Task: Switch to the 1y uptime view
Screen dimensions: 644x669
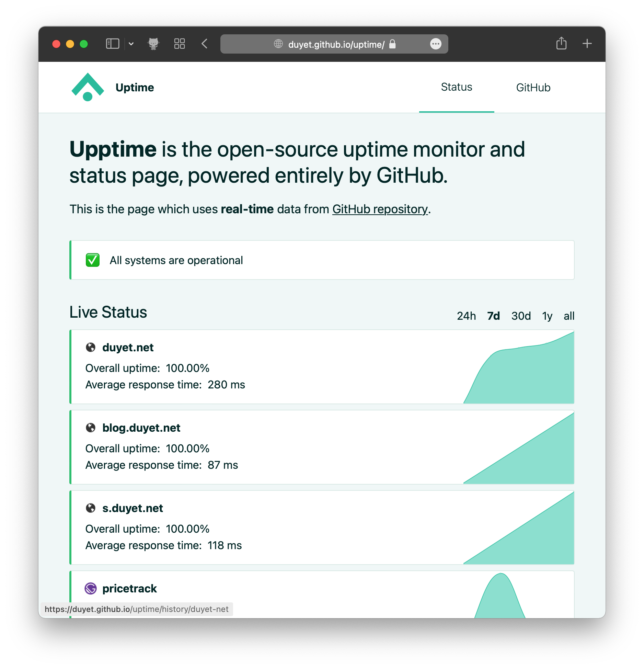Action: pyautogui.click(x=547, y=316)
